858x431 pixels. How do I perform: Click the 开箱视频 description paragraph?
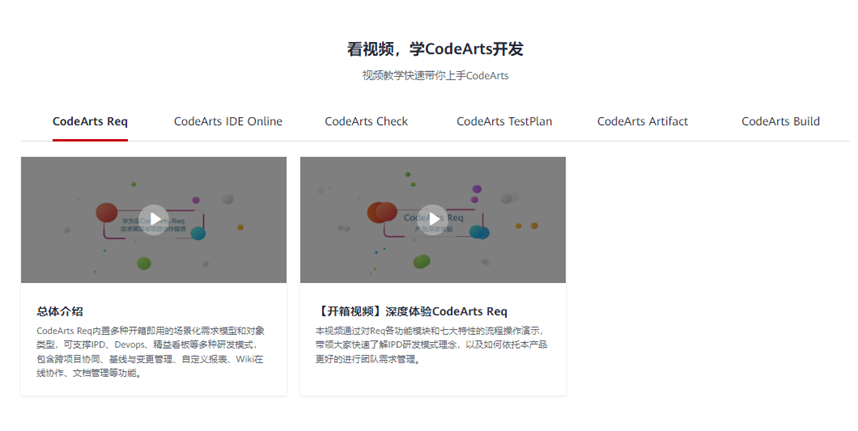click(x=431, y=345)
